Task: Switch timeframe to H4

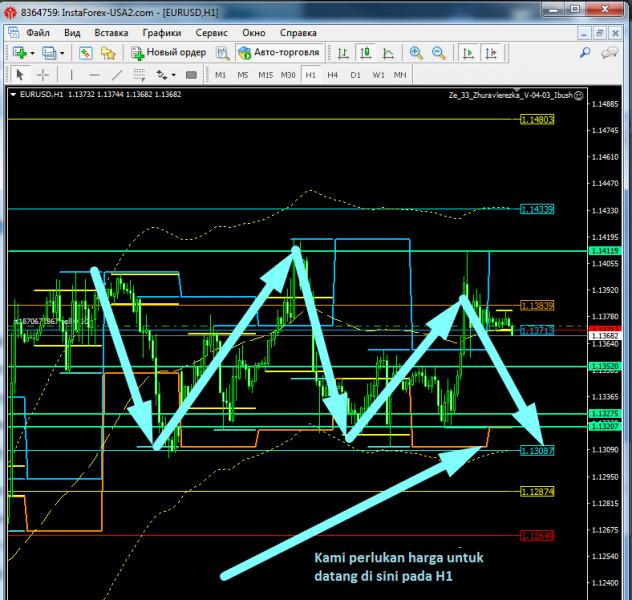Action: 333,75
